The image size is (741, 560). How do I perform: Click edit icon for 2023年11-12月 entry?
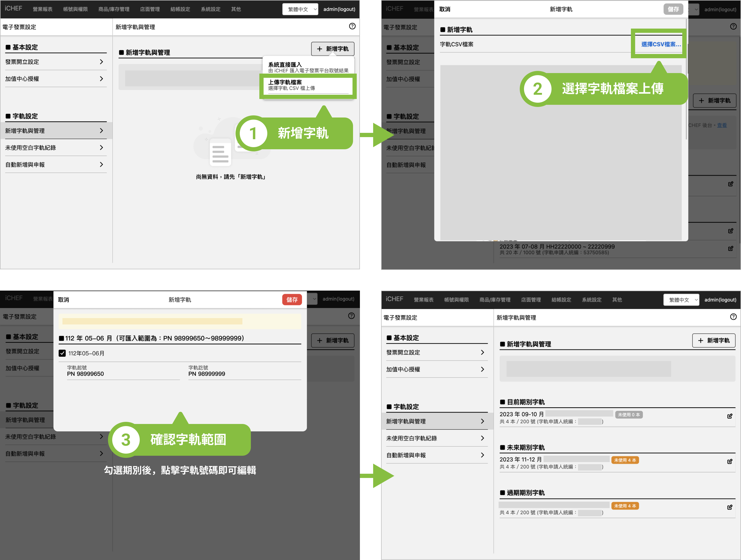(730, 462)
